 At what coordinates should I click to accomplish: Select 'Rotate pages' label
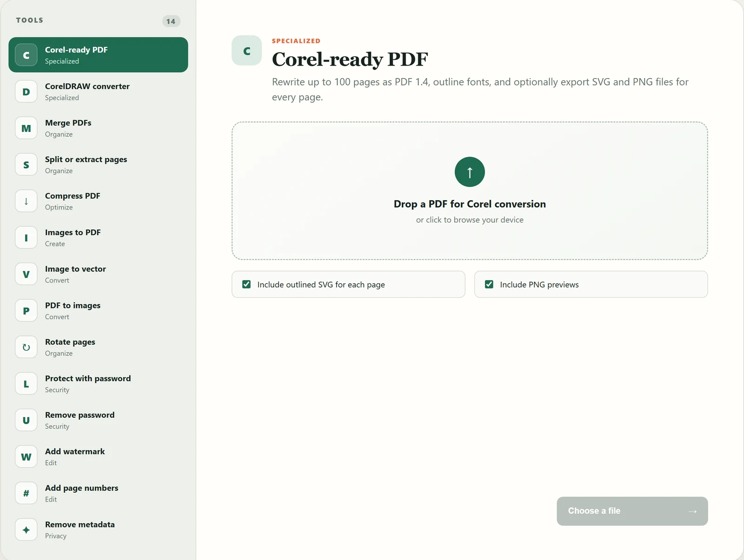click(x=70, y=342)
